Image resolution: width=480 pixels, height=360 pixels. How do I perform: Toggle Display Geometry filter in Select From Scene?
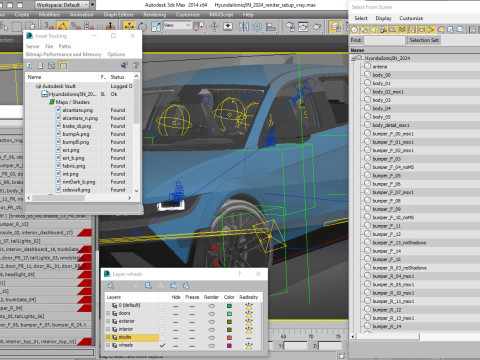pyautogui.click(x=354, y=30)
